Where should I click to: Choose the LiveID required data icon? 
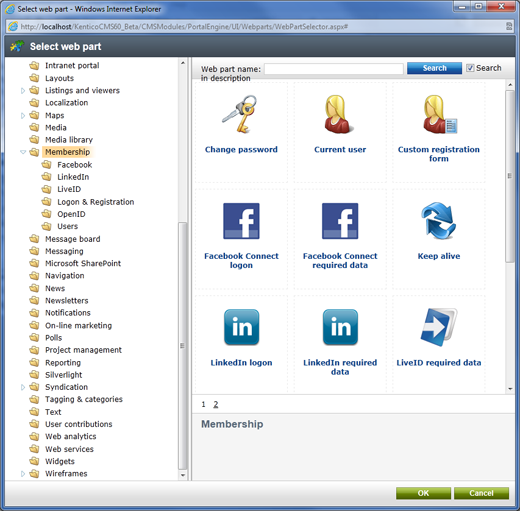(x=439, y=327)
